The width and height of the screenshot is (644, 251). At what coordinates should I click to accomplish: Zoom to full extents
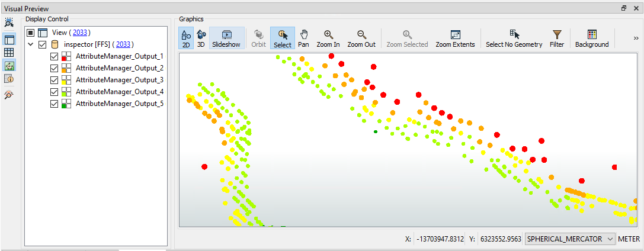tap(455, 38)
